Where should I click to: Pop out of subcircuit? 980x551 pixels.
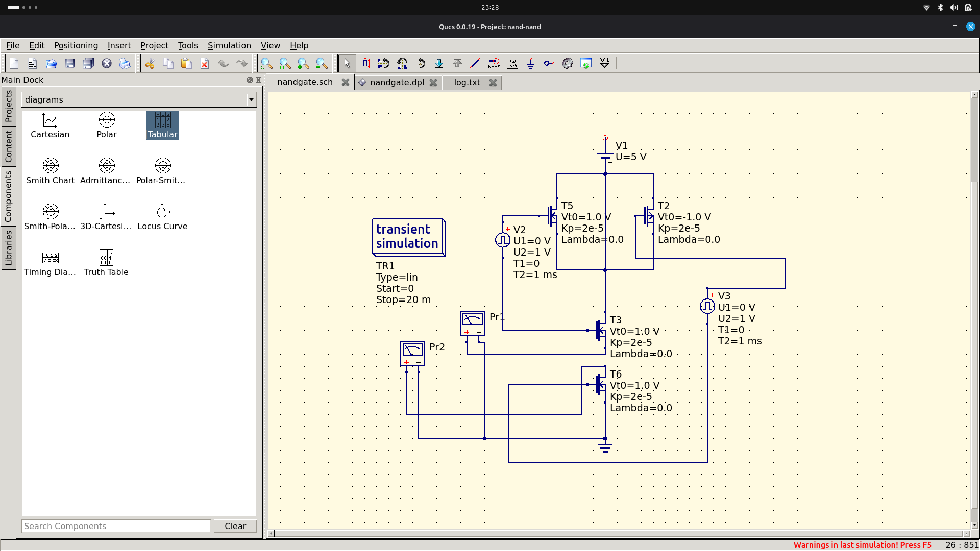(457, 63)
